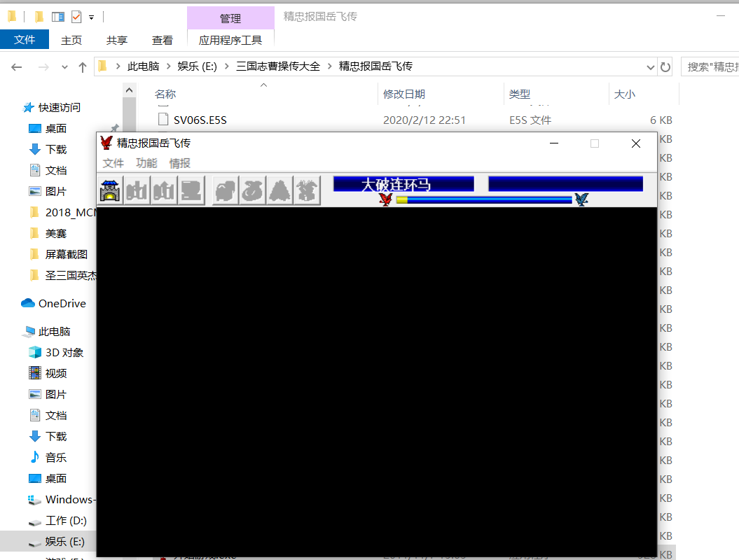Open the recent locations dropdown arrow
The height and width of the screenshot is (560, 739).
click(x=64, y=67)
